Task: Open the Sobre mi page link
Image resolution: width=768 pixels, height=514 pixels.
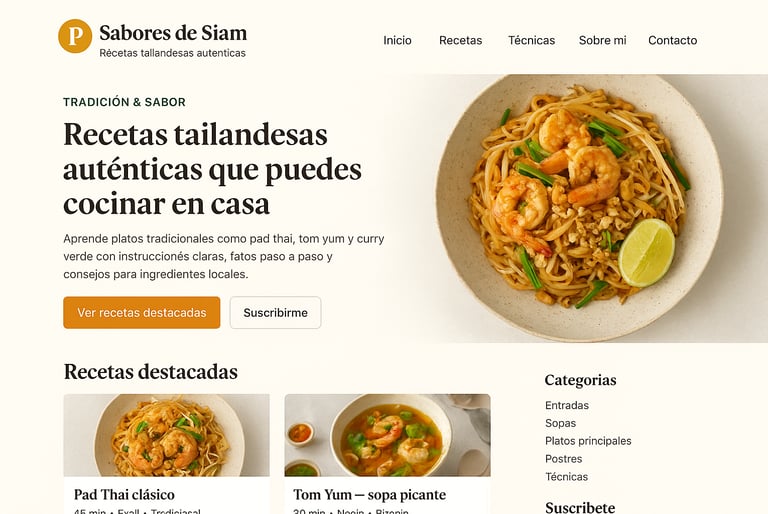Action: [x=602, y=40]
